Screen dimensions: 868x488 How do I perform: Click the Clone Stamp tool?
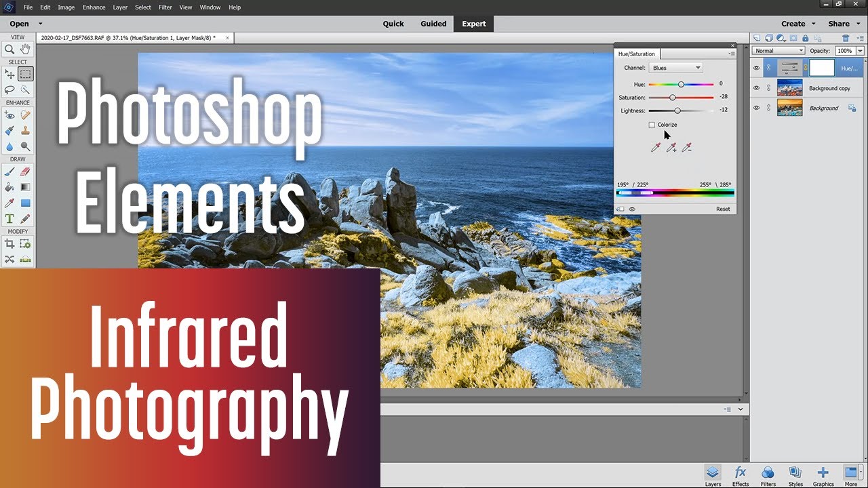click(x=25, y=130)
